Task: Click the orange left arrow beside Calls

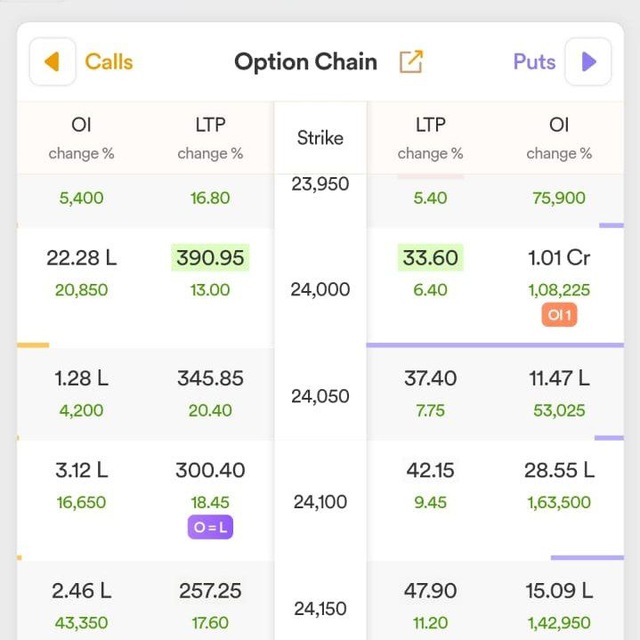Action: click(52, 62)
